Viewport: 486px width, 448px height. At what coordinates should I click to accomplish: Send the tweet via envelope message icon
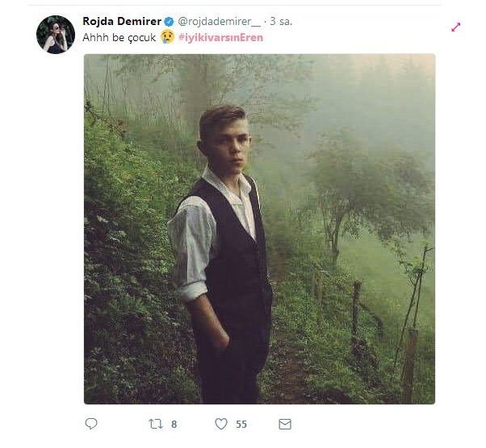pos(284,424)
